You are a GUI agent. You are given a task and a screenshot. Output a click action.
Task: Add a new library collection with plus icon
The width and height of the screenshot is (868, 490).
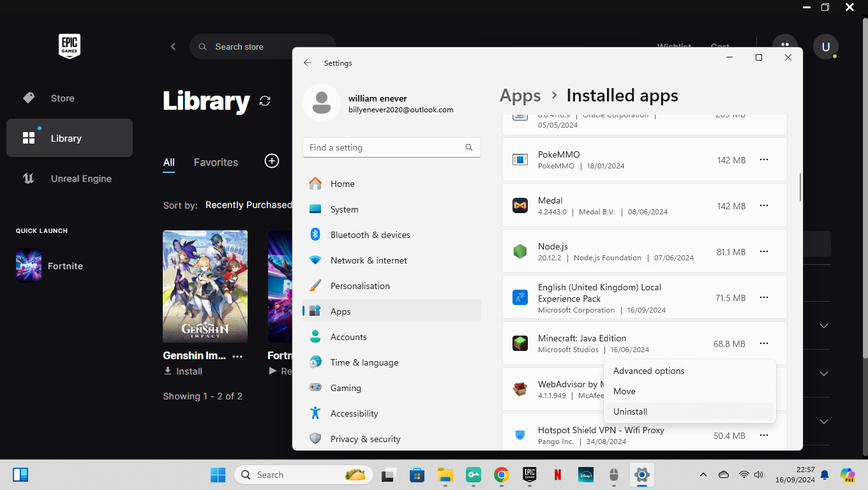tap(272, 161)
